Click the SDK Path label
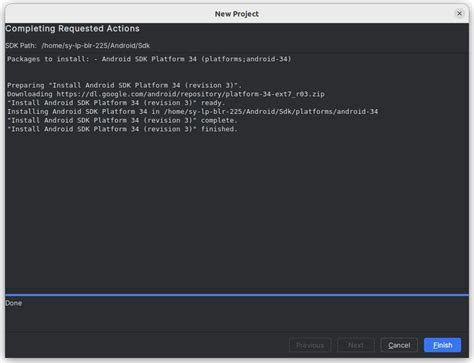The height and width of the screenshot is (363, 474). click(x=21, y=45)
